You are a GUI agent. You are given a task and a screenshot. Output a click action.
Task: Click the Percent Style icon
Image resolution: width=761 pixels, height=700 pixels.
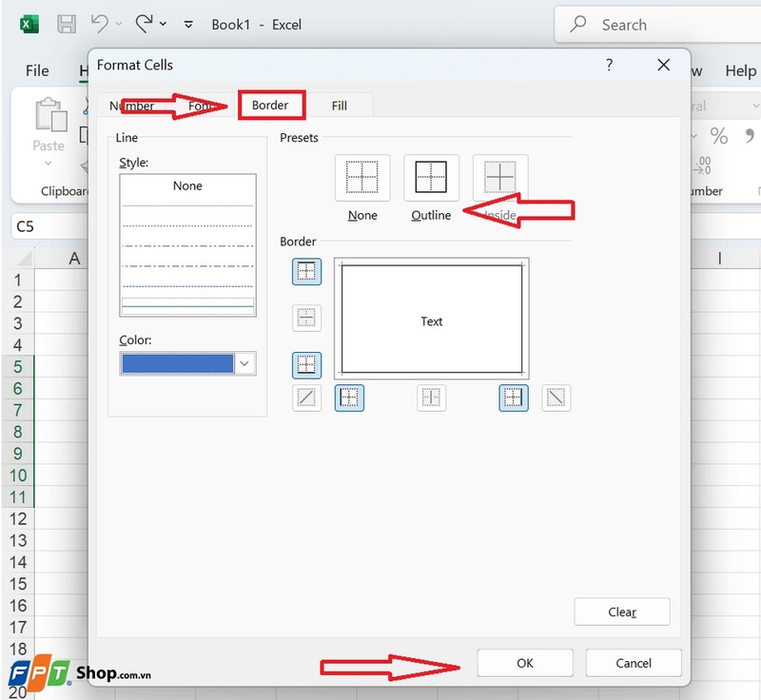[x=719, y=136]
